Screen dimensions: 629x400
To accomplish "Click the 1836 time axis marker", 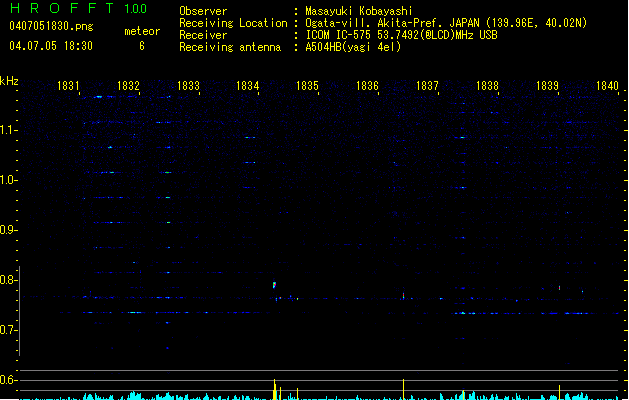I will pos(367,86).
